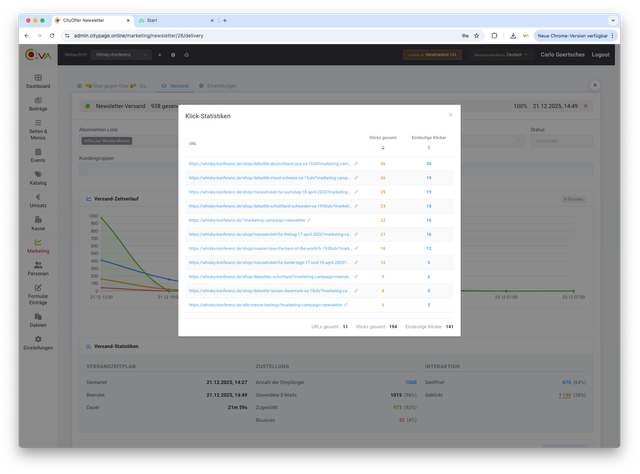This screenshot has height=474, width=640.
Task: Close the Klick-Statistiken dialog
Action: (x=450, y=115)
